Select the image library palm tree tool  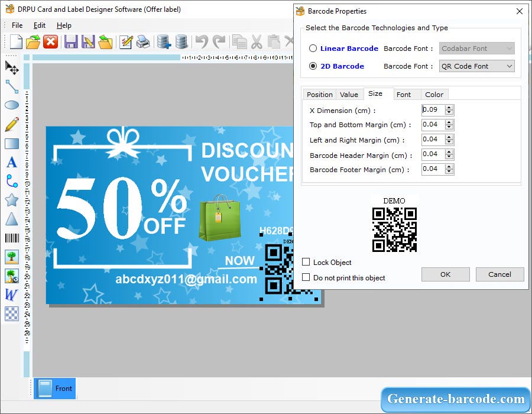[x=12, y=276]
